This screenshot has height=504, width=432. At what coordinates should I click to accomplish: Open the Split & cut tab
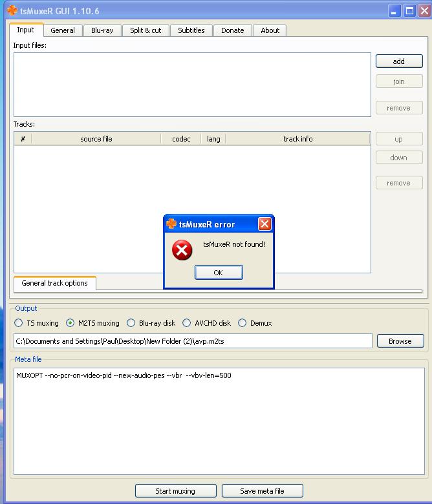tap(146, 30)
